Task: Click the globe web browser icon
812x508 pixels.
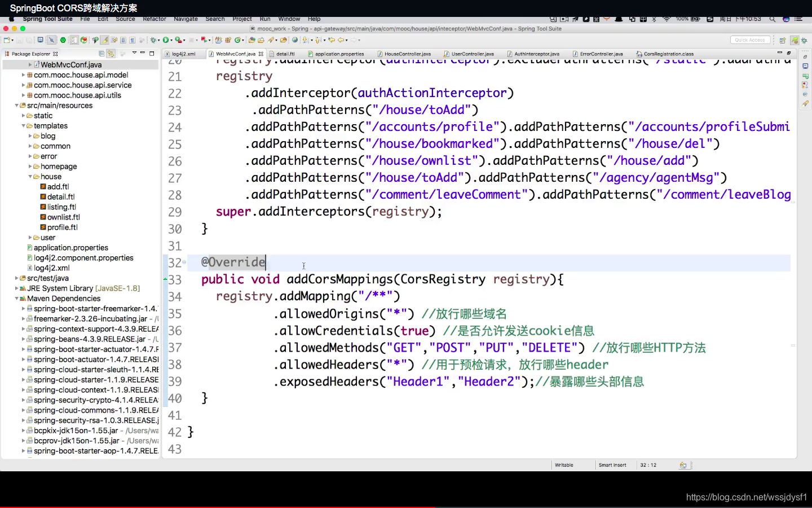Action: [x=295, y=40]
